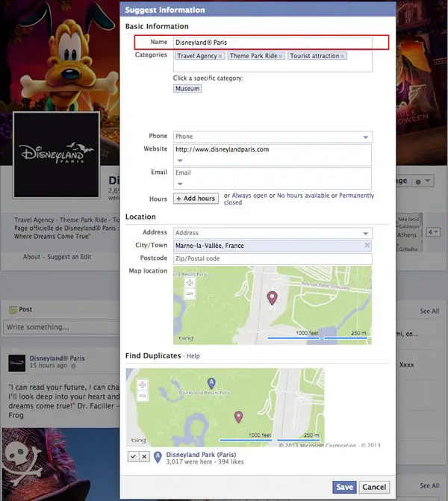Click the Add hours button
This screenshot has height=501, width=448.
coord(196,199)
